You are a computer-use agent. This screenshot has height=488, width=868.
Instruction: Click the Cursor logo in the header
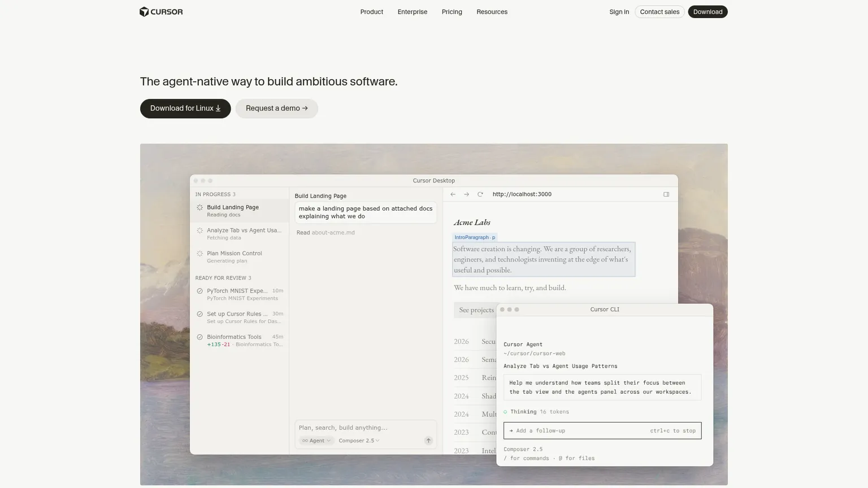coord(161,12)
